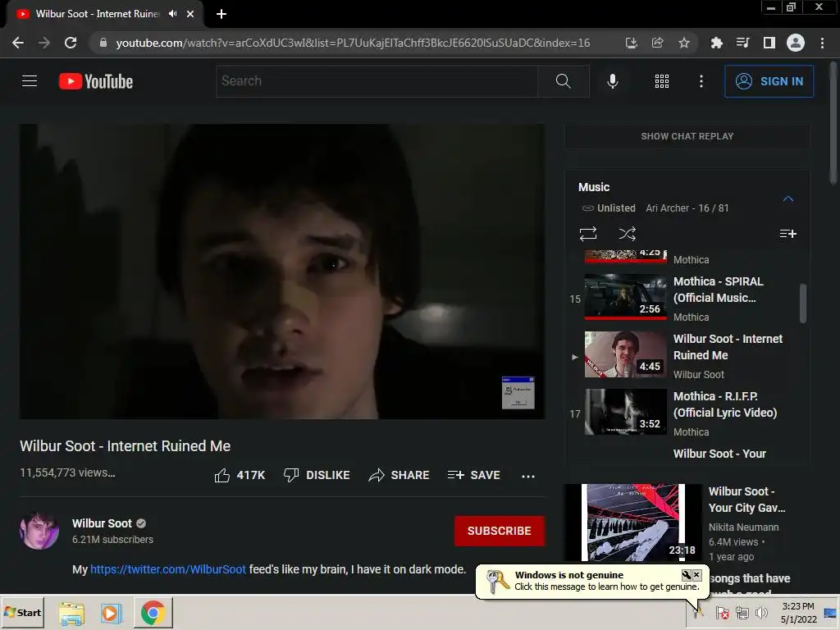Screen dimensions: 840x630
Task: Open the network tray icon
Action: [x=742, y=612]
